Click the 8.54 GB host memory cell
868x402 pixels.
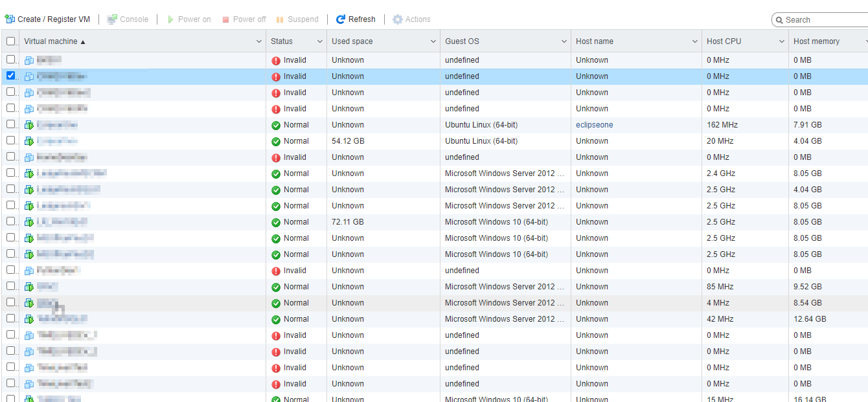tap(808, 303)
